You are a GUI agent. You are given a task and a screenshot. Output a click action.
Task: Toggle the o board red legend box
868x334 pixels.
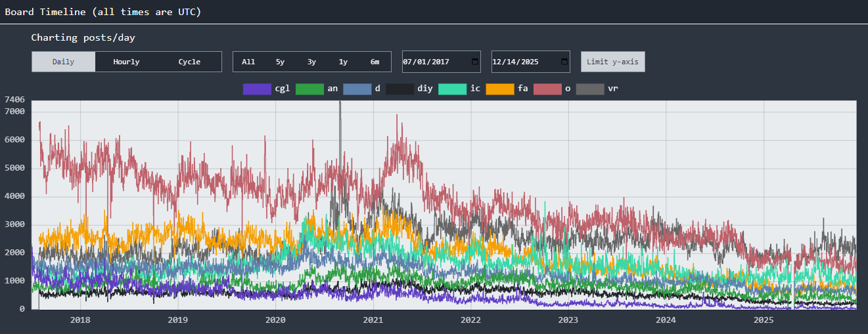[547, 89]
